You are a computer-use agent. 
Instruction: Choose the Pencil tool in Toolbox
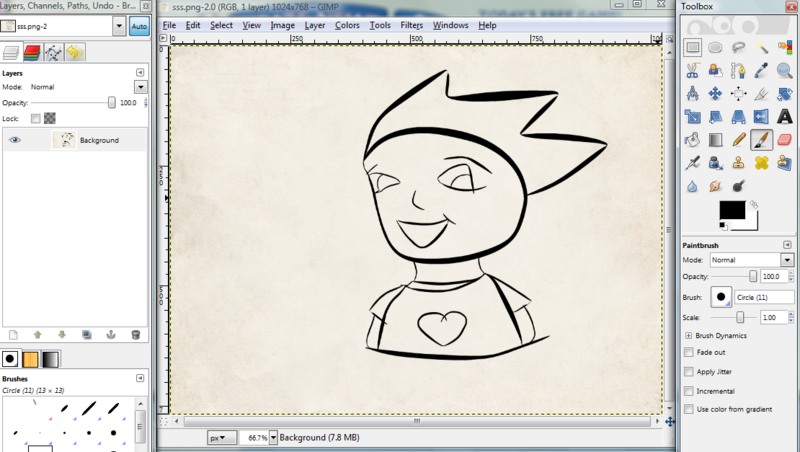tap(739, 139)
